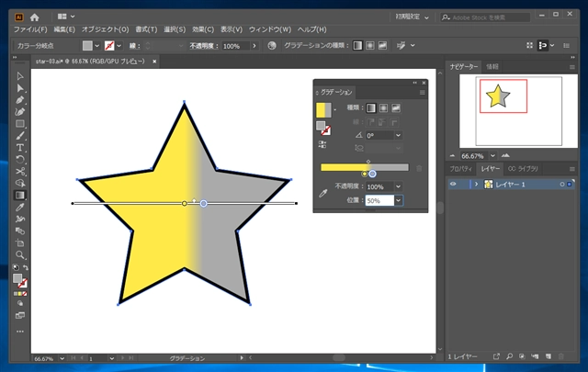This screenshot has width=588, height=372.
Task: Select radial gradient type in Gradient panel
Action: (x=383, y=108)
